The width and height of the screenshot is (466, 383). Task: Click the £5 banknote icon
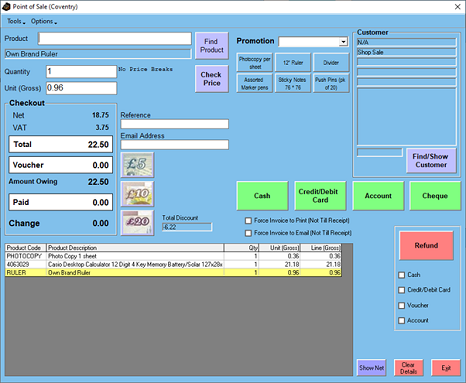(137, 165)
